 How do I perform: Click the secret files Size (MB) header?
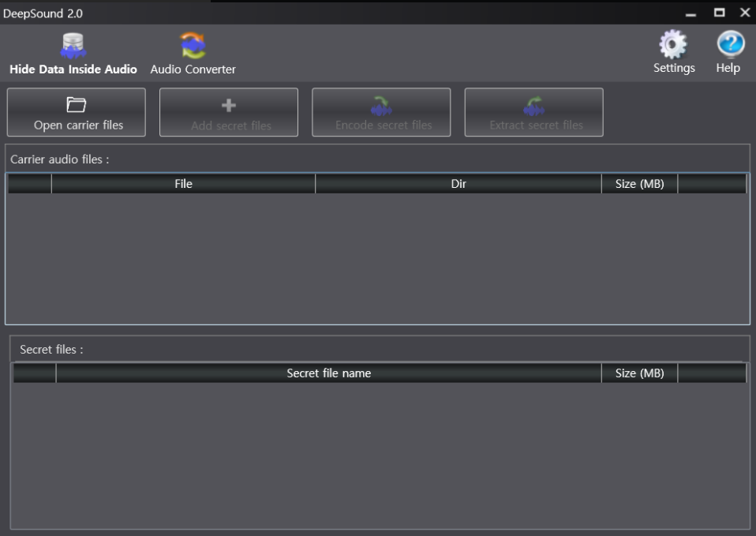pyautogui.click(x=640, y=373)
